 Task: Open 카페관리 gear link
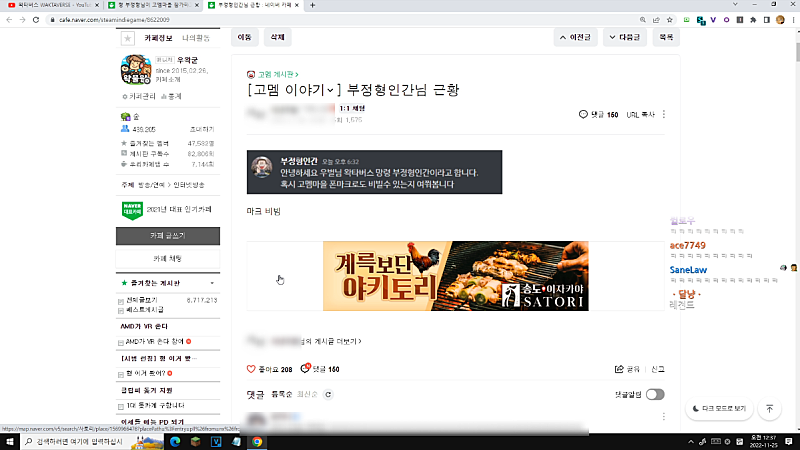click(139, 96)
